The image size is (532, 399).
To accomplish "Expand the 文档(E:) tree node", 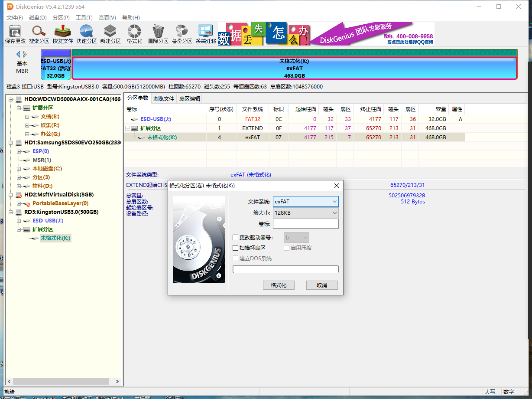I will 27,117.
